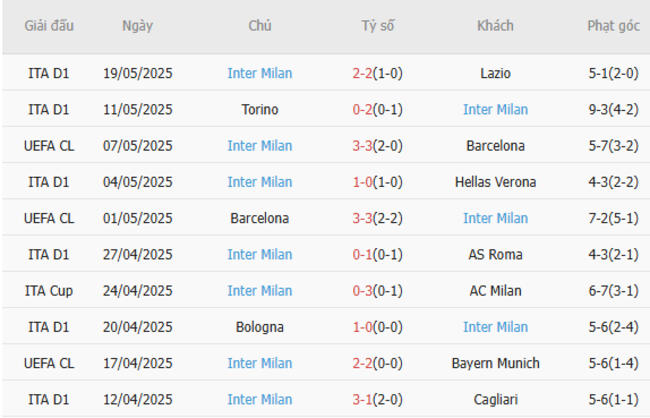Click Inter Milan in the 19/05/2025 row
This screenshot has height=418, width=650.
tap(260, 73)
